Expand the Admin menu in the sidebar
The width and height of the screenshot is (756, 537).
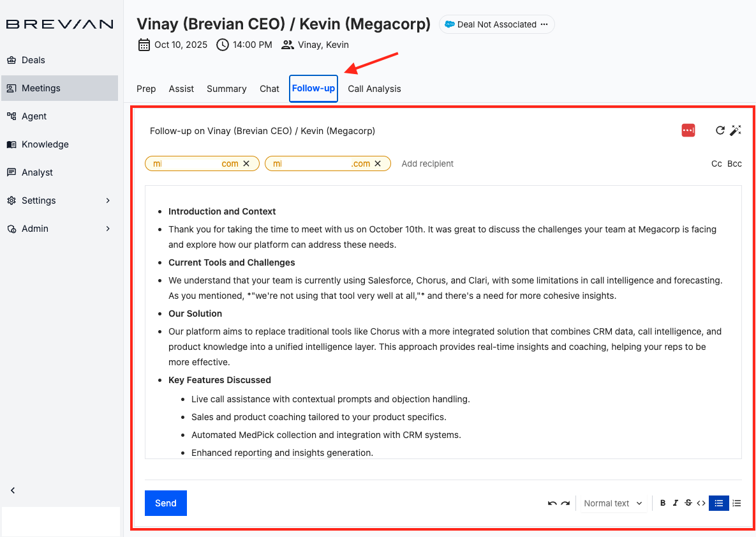coord(35,228)
